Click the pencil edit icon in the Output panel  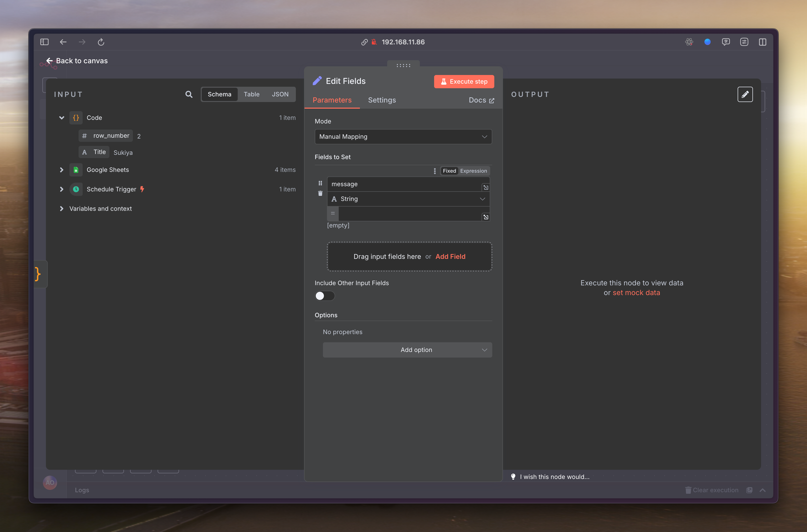pos(745,94)
